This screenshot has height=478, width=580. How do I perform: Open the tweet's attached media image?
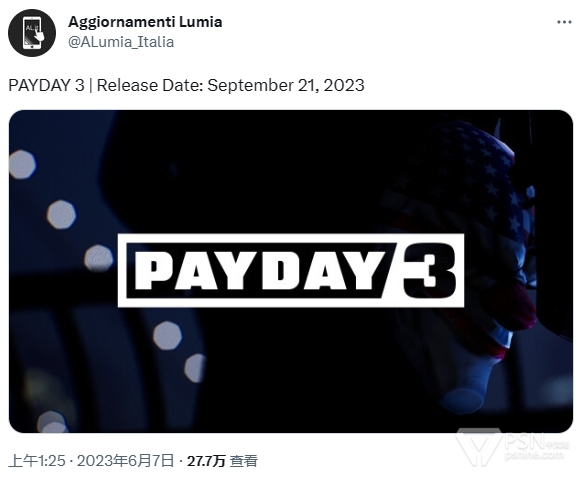[291, 271]
